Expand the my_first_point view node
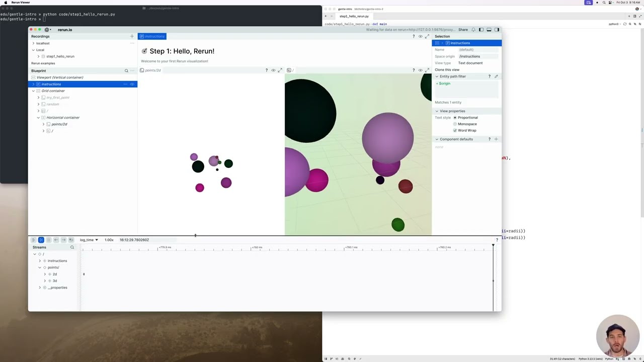The width and height of the screenshot is (644, 362). [38, 98]
